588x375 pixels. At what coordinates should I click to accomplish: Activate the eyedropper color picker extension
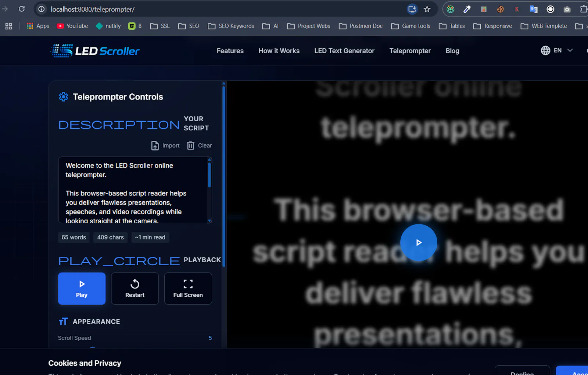[x=467, y=9]
